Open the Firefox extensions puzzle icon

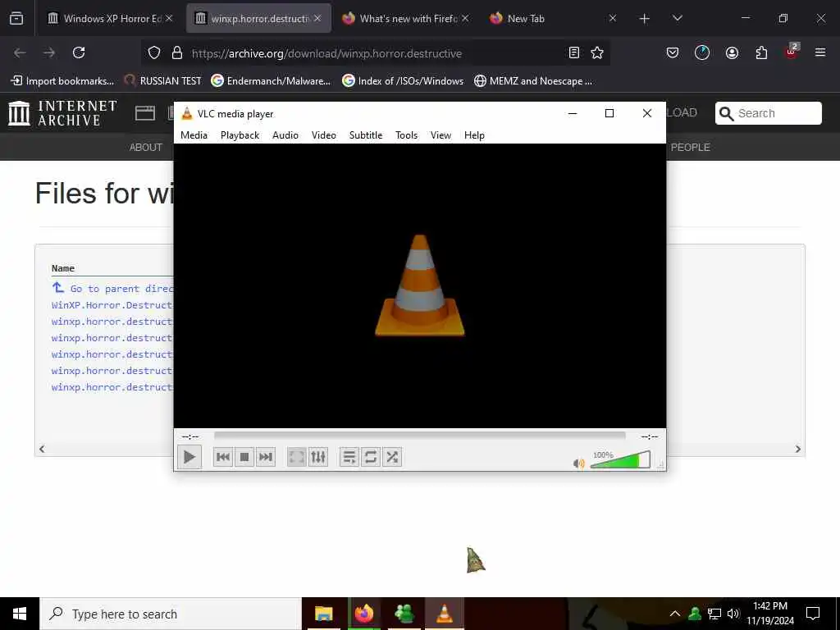click(761, 52)
